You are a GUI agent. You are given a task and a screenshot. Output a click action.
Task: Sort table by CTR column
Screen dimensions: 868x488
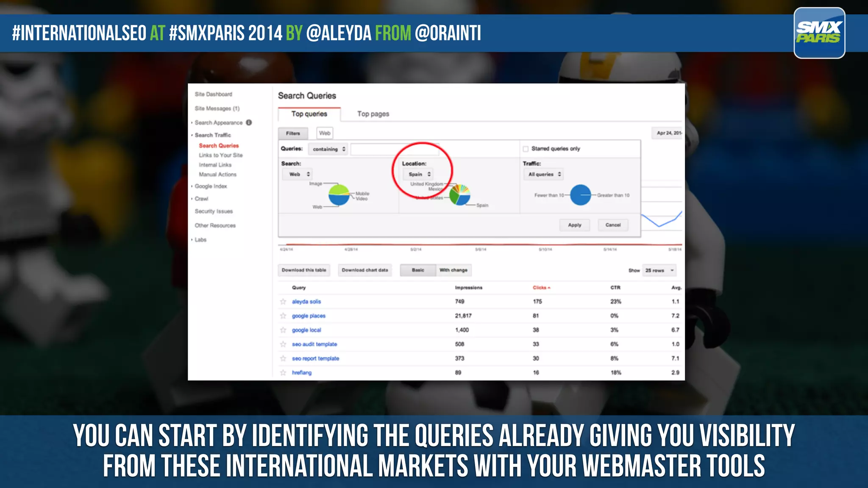615,288
